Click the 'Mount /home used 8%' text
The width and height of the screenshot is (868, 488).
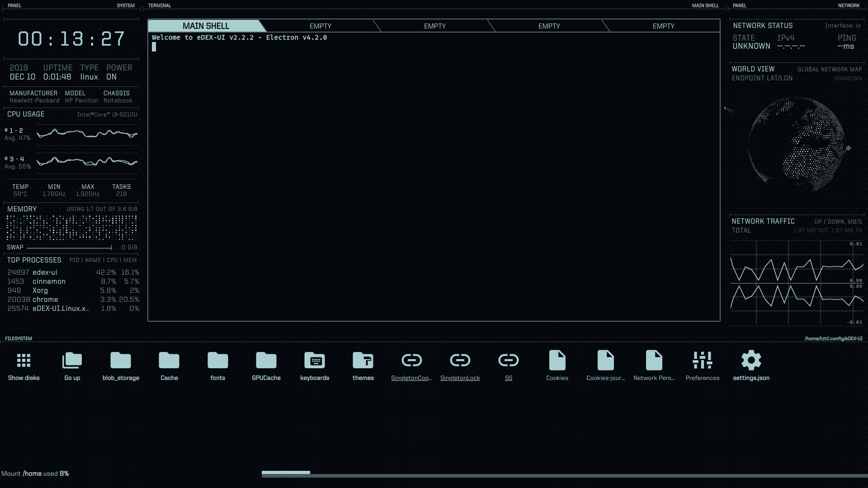pyautogui.click(x=35, y=474)
